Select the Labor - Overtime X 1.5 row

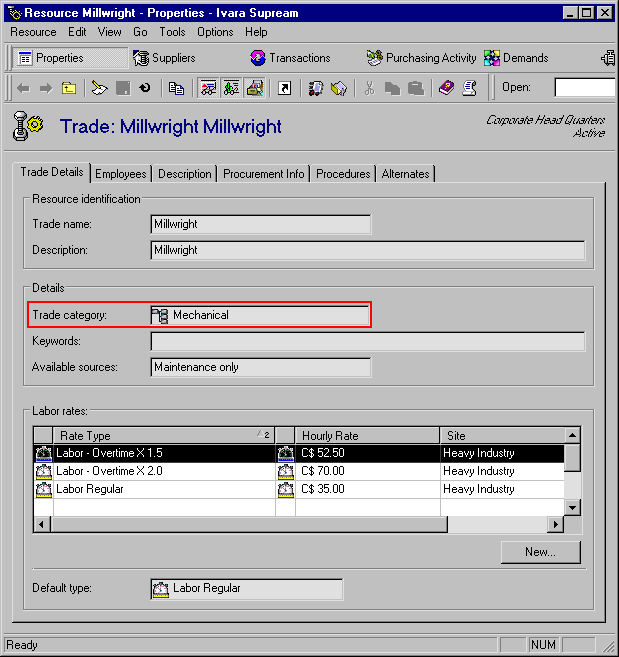tap(299, 453)
